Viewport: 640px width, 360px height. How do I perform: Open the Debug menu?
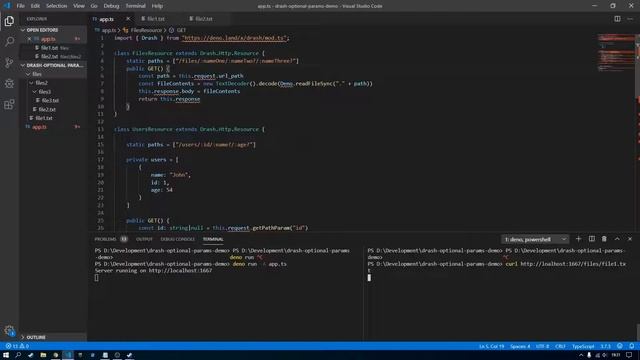tap(111, 6)
